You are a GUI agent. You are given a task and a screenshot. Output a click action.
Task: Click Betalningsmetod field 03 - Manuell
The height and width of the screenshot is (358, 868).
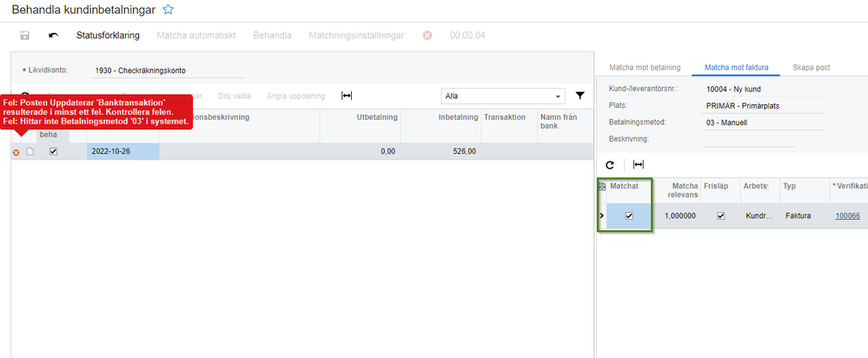(764, 123)
